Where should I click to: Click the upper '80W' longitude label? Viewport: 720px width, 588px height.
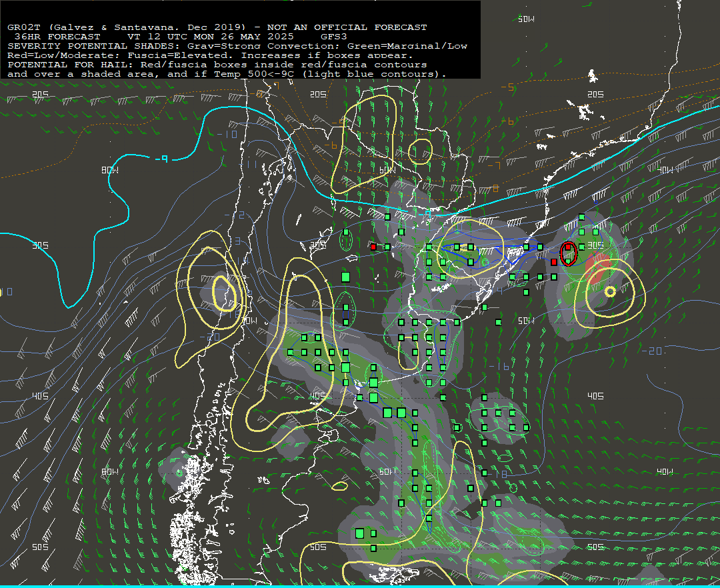110,170
